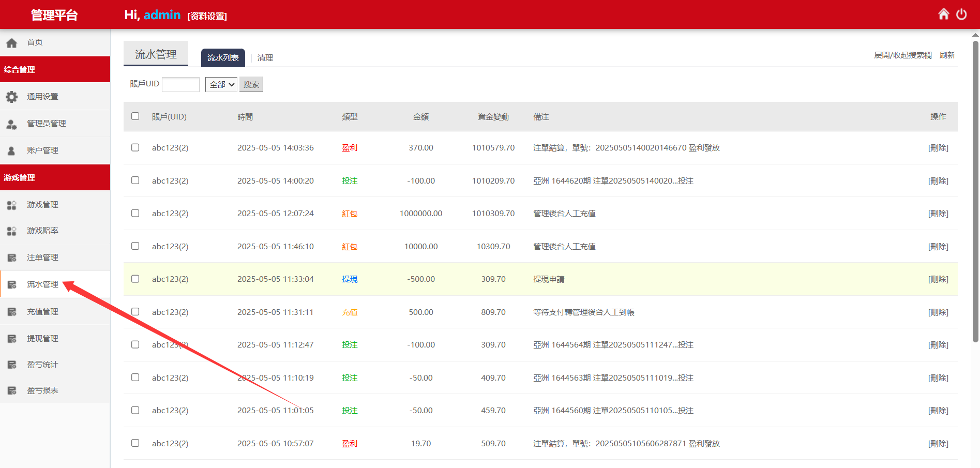The width and height of the screenshot is (980, 468).
Task: Click the icon beside 盈亏报表
Action: (11, 390)
